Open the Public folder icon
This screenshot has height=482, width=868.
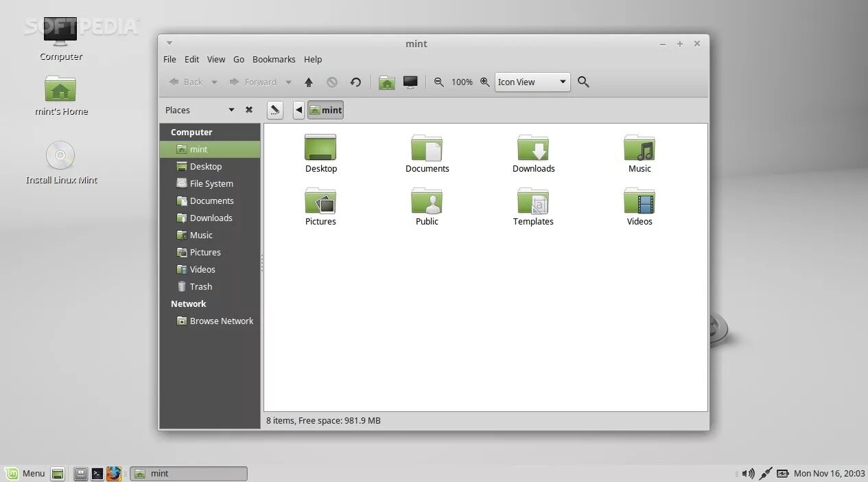pos(427,200)
